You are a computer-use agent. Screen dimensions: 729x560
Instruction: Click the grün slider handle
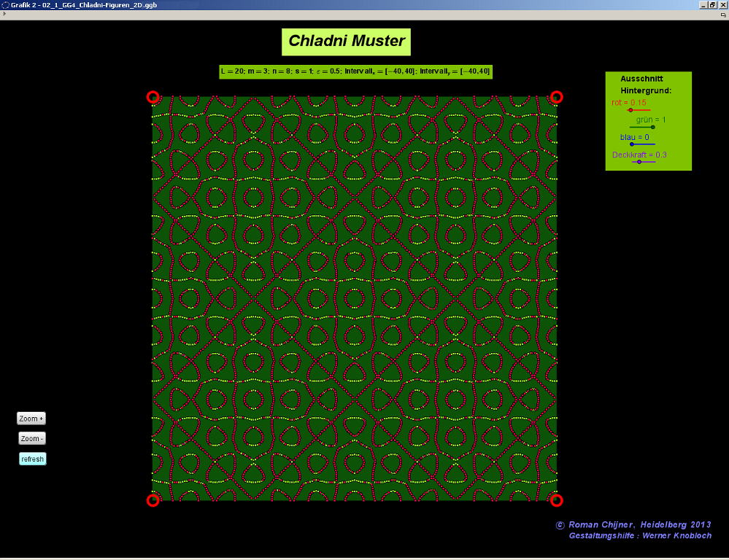(x=652, y=127)
